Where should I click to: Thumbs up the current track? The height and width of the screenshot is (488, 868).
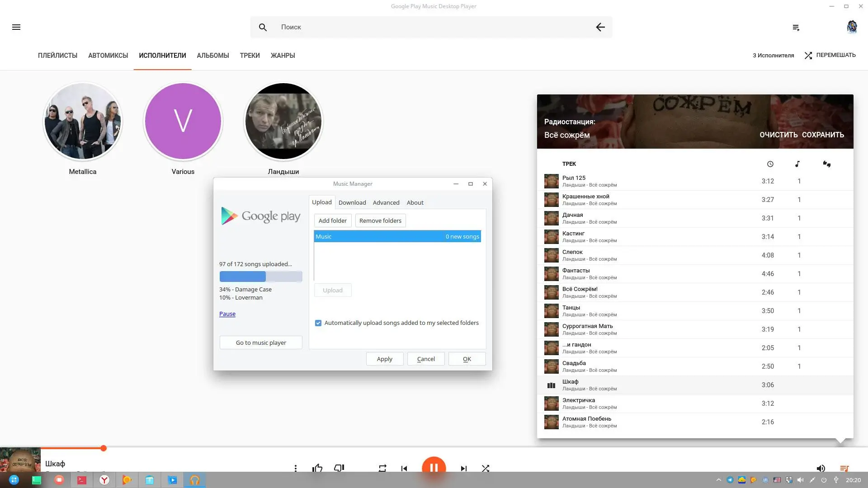(x=317, y=468)
